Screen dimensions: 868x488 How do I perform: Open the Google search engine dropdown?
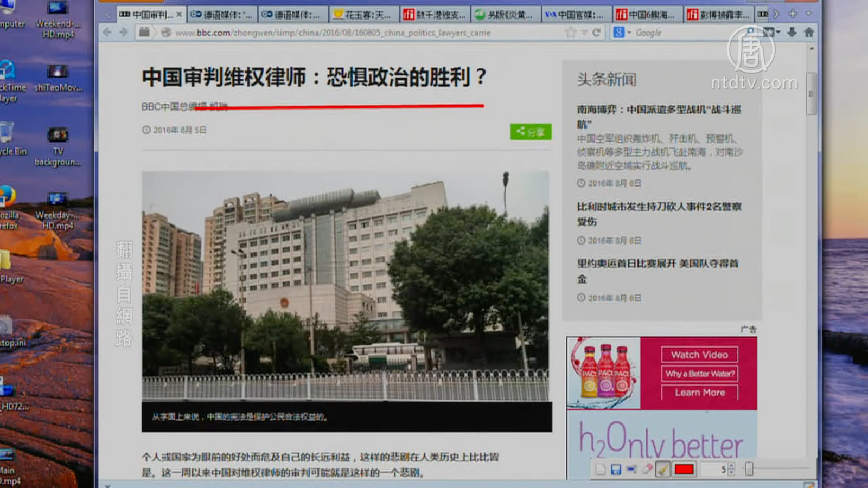pyautogui.click(x=629, y=33)
